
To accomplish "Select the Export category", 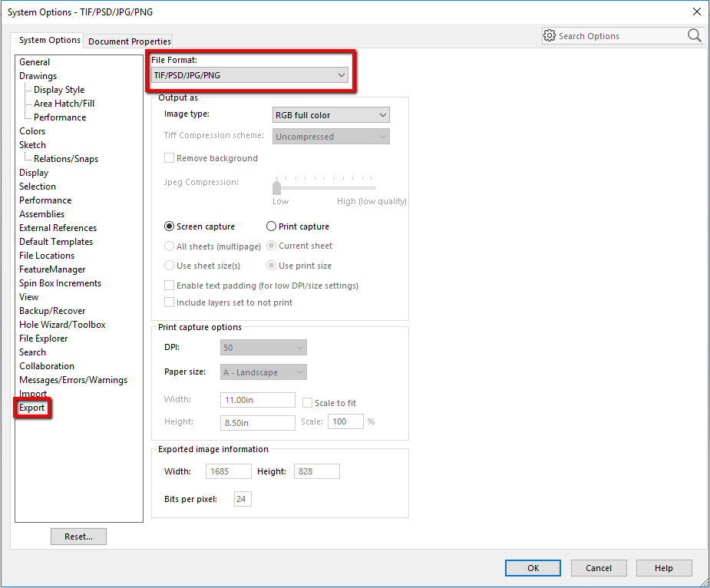I will tap(31, 408).
